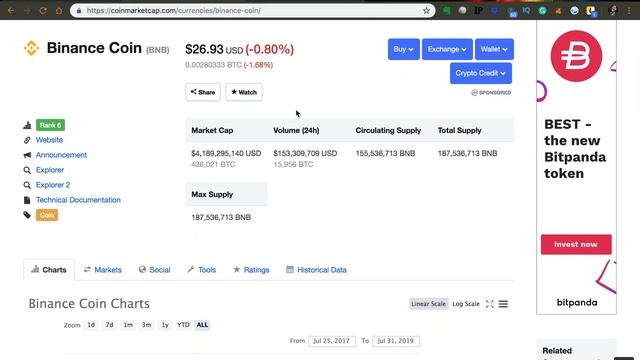This screenshot has width=640, height=360.
Task: Open the Social tab
Action: tap(154, 270)
